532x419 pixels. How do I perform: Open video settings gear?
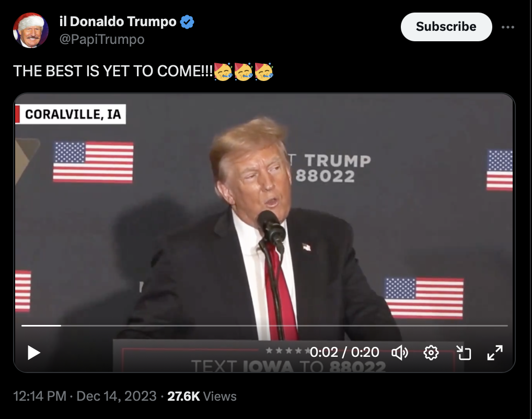(431, 353)
